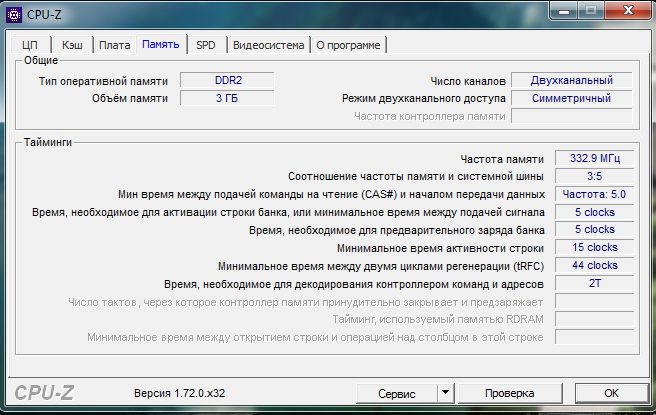Expand the Сервис dropdown arrow
Image resolution: width=656 pixels, height=415 pixels.
(x=446, y=393)
